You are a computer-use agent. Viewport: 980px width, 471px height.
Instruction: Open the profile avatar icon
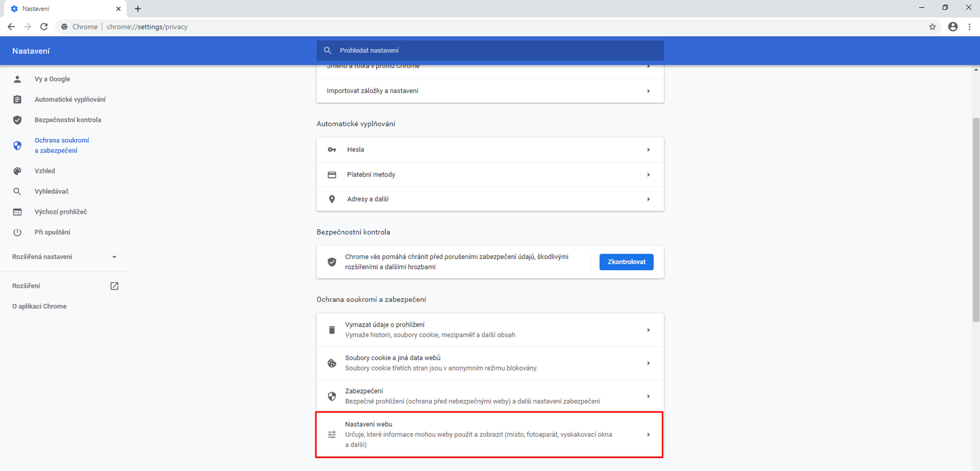pyautogui.click(x=952, y=27)
